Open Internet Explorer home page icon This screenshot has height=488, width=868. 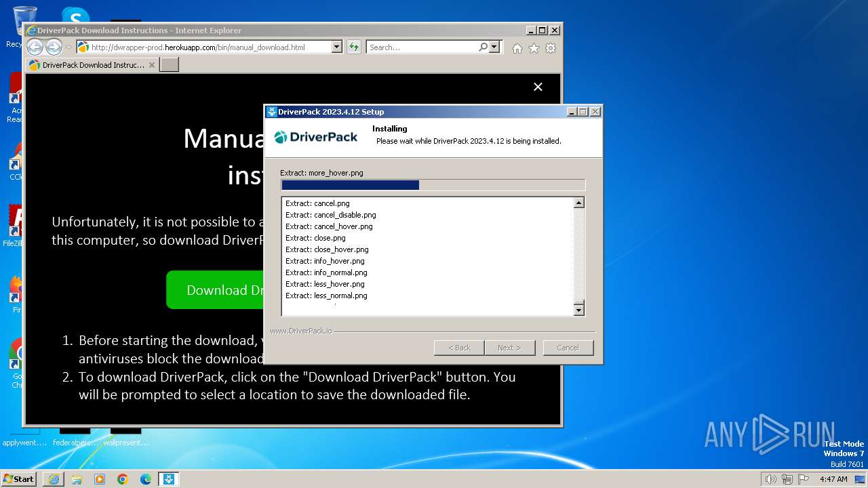coord(517,48)
